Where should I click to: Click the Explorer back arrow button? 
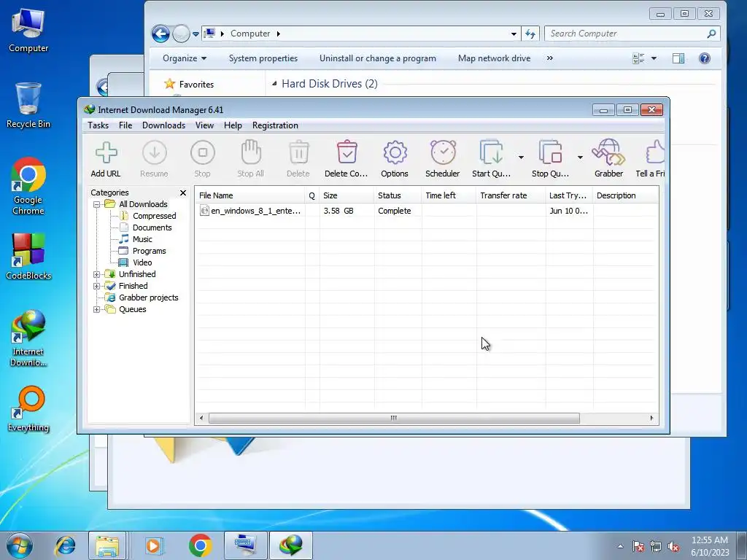[160, 34]
